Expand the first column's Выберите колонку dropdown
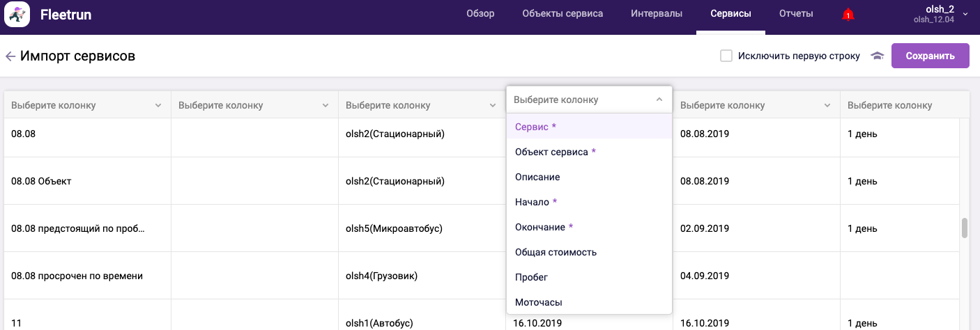The width and height of the screenshot is (980, 330). coord(87,105)
